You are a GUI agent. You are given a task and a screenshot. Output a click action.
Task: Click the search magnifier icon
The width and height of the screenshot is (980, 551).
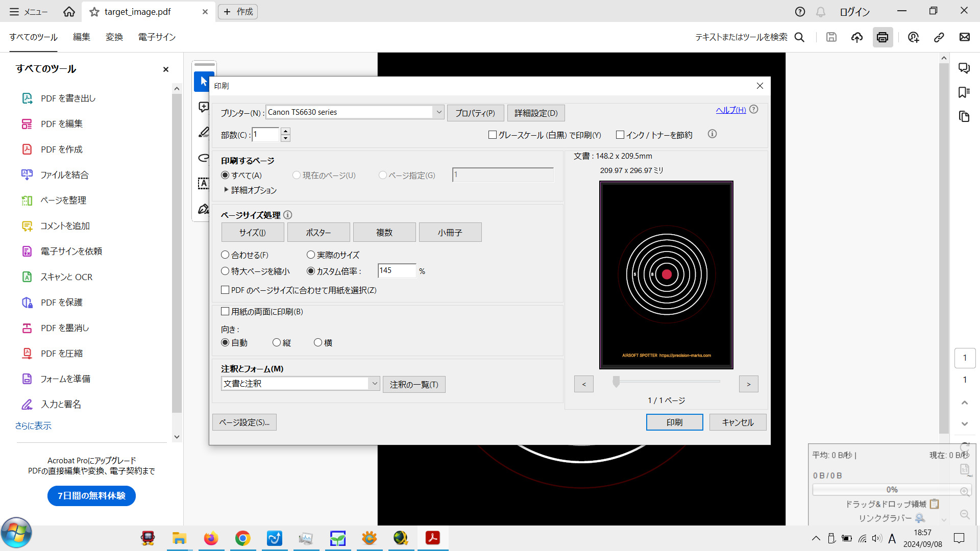click(800, 37)
